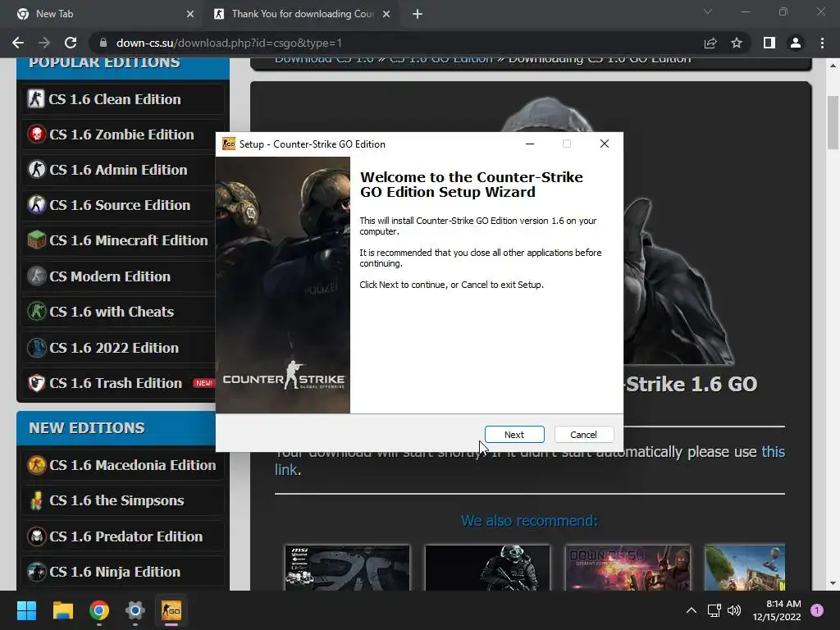Open Chrome's three-dot menu

(822, 43)
